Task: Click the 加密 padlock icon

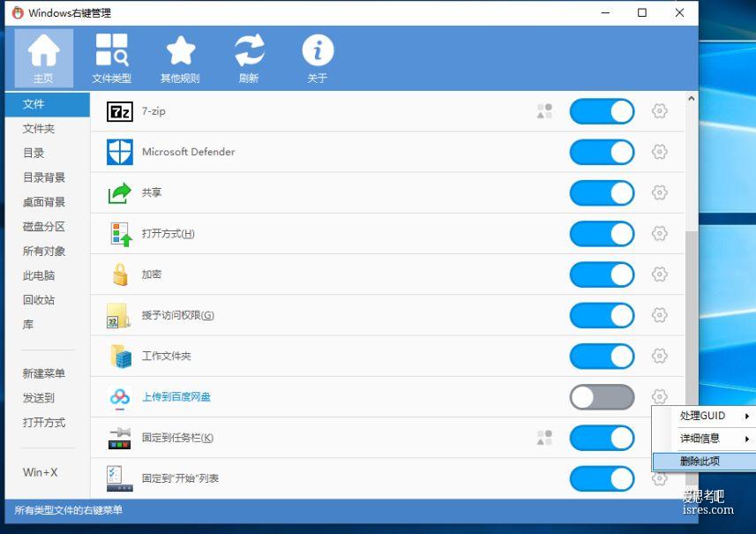Action: click(x=120, y=275)
